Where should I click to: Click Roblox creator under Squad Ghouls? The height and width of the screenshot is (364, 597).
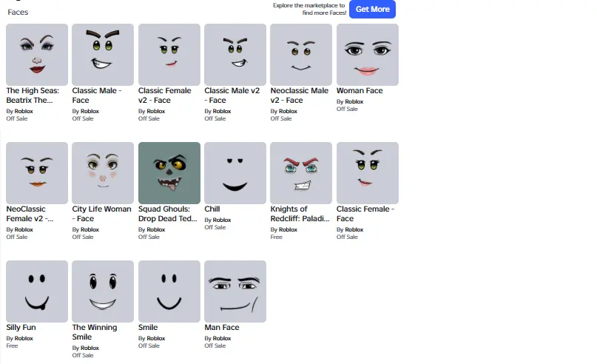point(155,229)
